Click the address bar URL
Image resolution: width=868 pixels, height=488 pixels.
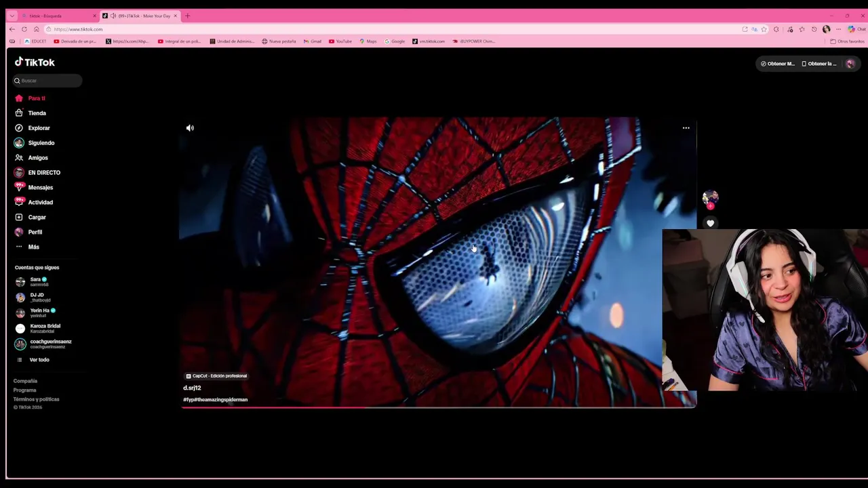tap(78, 29)
